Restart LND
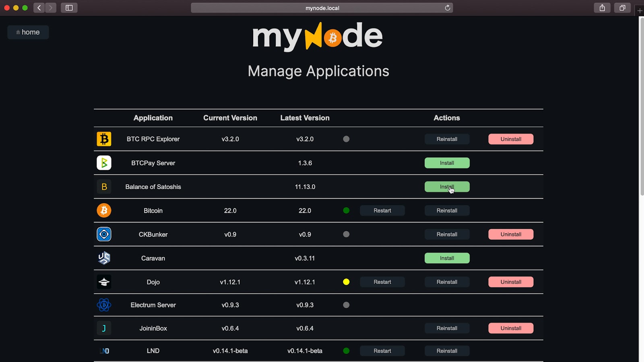The height and width of the screenshot is (362, 644). [x=382, y=351]
